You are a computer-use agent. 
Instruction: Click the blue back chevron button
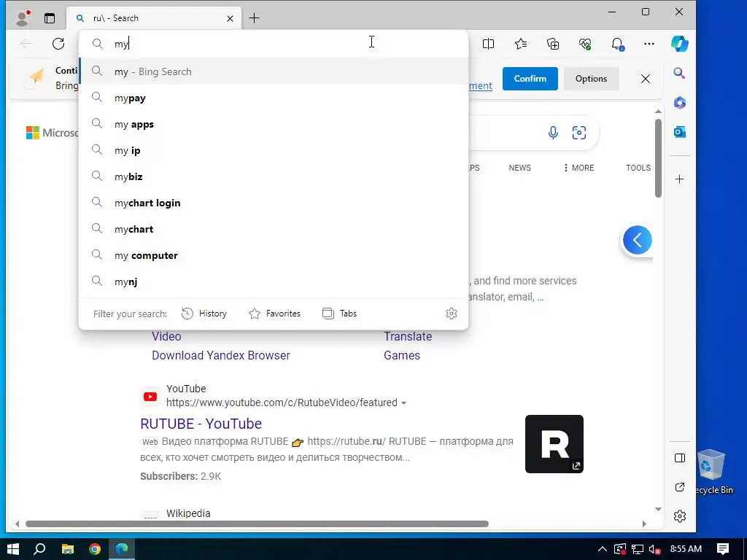pyautogui.click(x=637, y=240)
